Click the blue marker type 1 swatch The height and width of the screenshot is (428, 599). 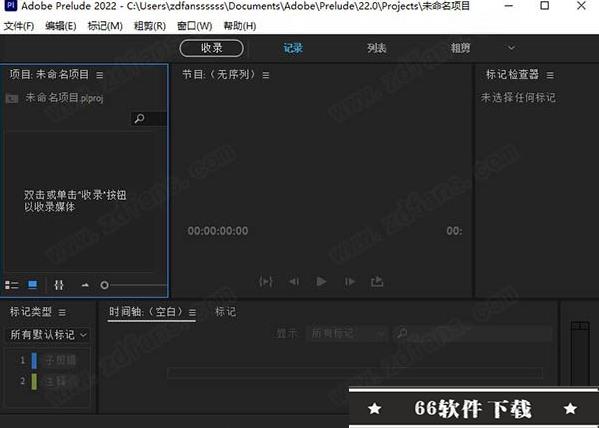[34, 360]
